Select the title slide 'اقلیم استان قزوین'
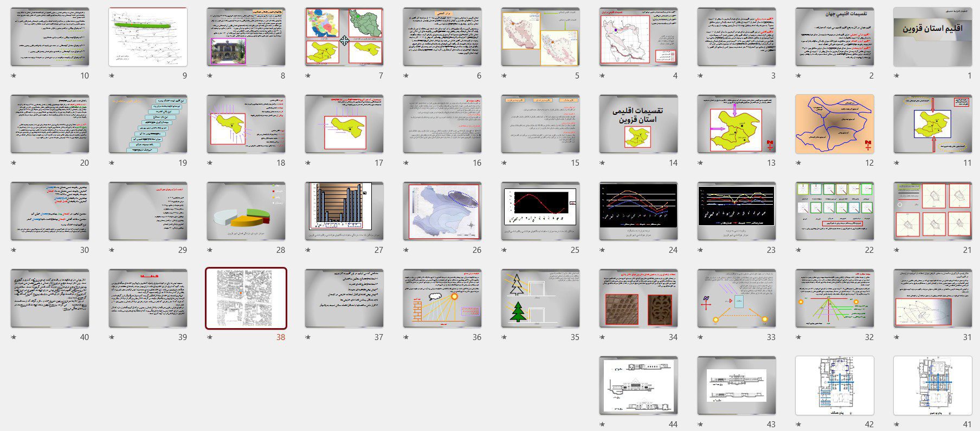This screenshot has width=980, height=431. point(932,37)
